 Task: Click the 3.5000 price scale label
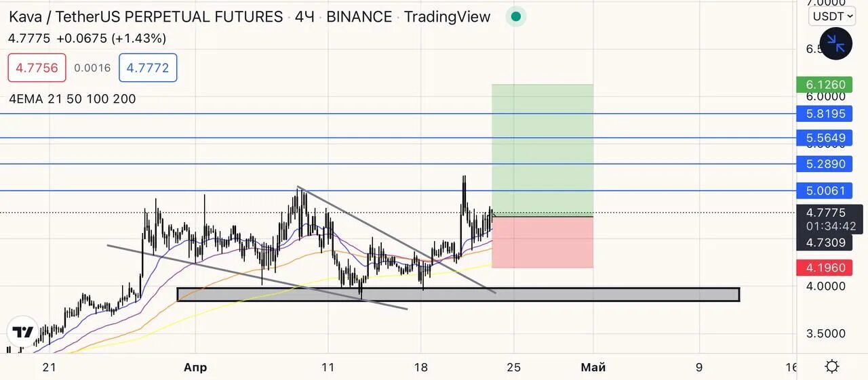coord(826,333)
